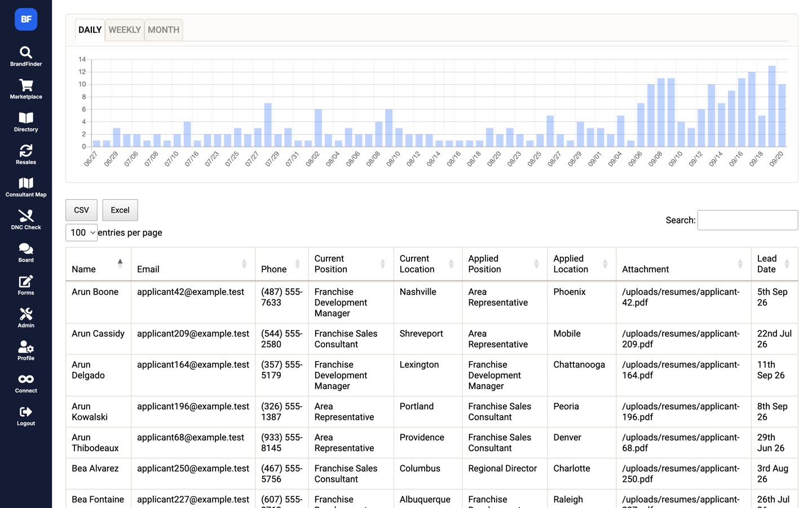This screenshot has height=508, width=812.
Task: Click applied location Chattanooga
Action: click(x=579, y=365)
